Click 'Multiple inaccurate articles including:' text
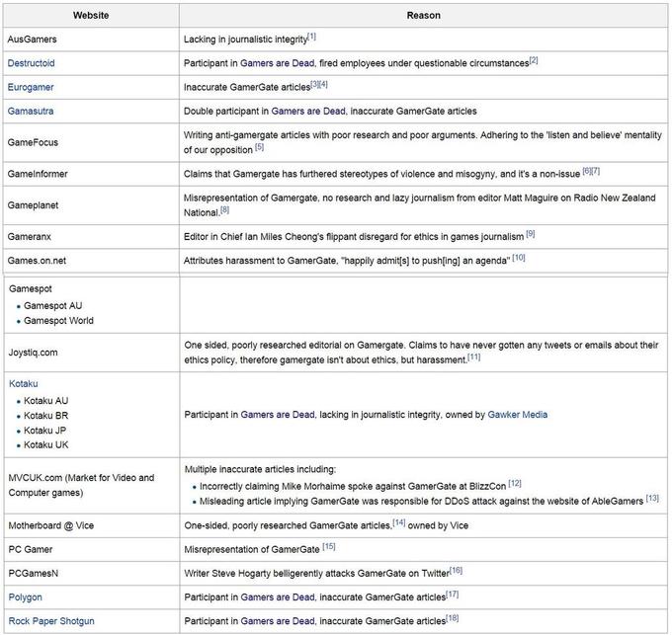672x635 pixels. 260,469
